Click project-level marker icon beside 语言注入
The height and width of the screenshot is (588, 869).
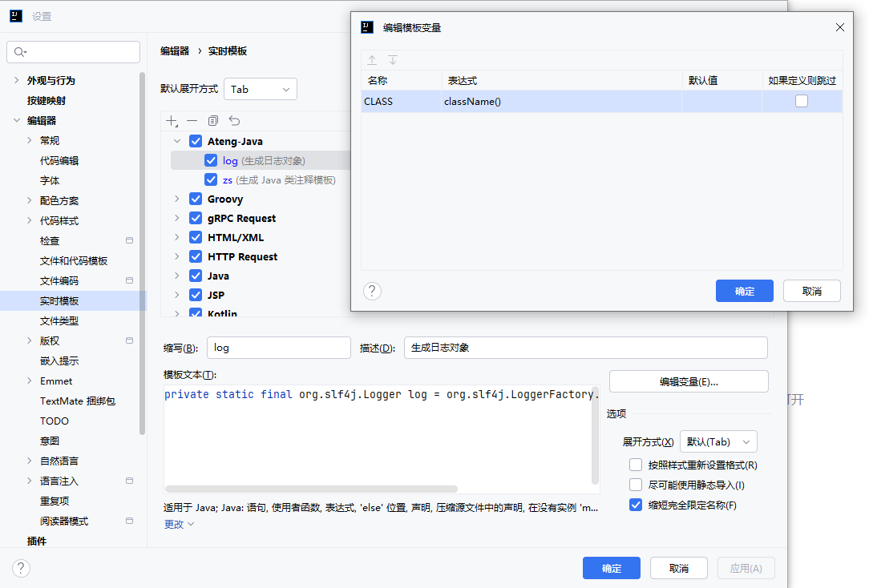tap(129, 481)
